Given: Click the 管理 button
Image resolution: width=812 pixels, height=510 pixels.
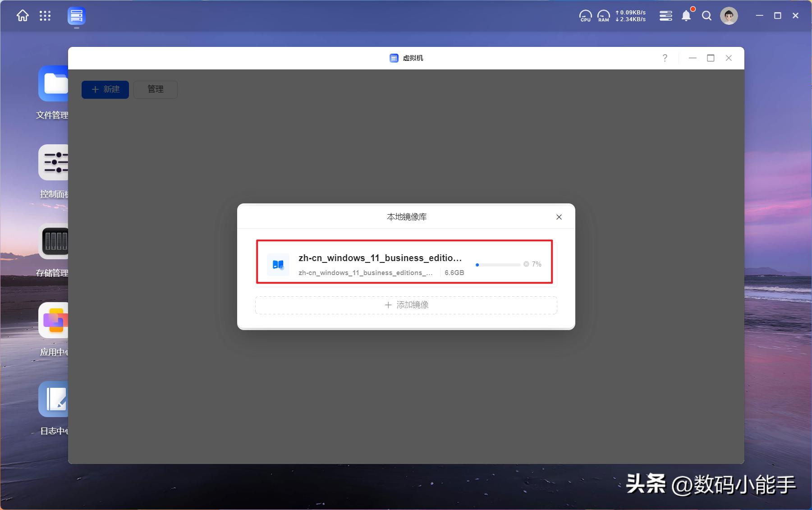Looking at the screenshot, I should (156, 89).
